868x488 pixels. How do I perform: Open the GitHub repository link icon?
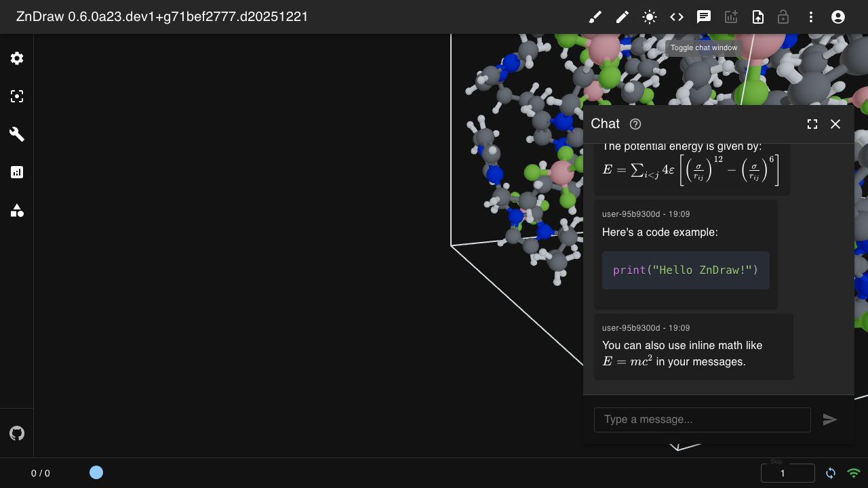[x=17, y=433]
